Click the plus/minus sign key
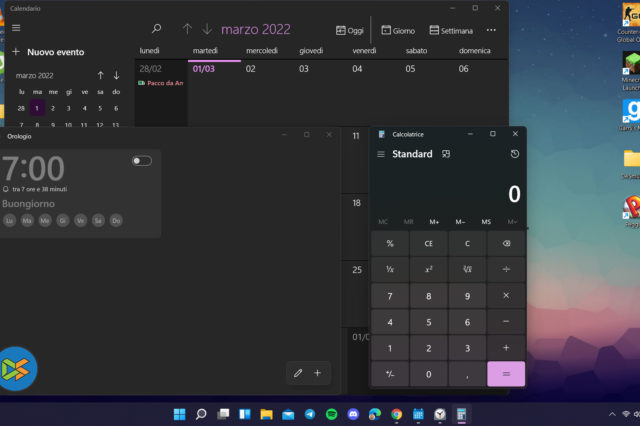 tap(390, 374)
